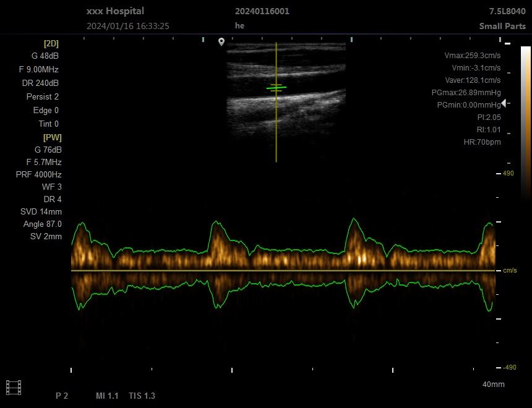Click the HR:70bpm measurement
The image size is (532, 408).
482,142
